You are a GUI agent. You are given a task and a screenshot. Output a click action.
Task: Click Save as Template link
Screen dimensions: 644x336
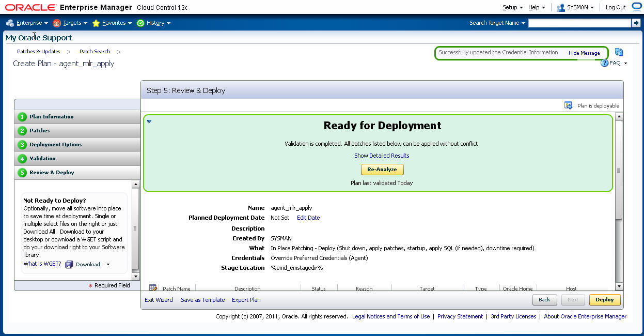click(x=203, y=300)
